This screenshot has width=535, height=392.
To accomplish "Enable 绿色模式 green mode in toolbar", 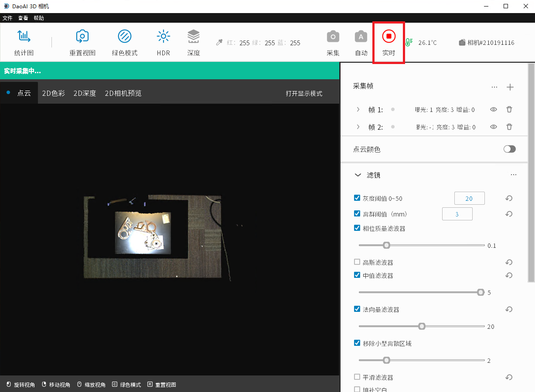I will (125, 37).
